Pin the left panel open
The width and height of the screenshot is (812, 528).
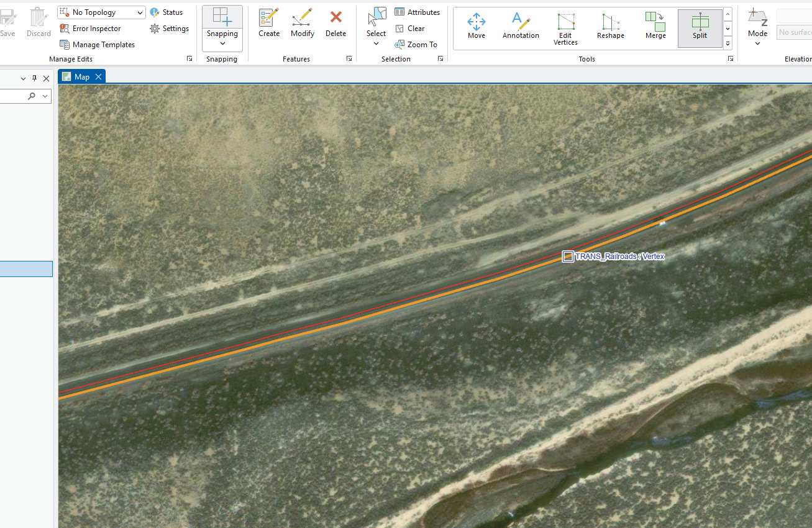pos(34,78)
